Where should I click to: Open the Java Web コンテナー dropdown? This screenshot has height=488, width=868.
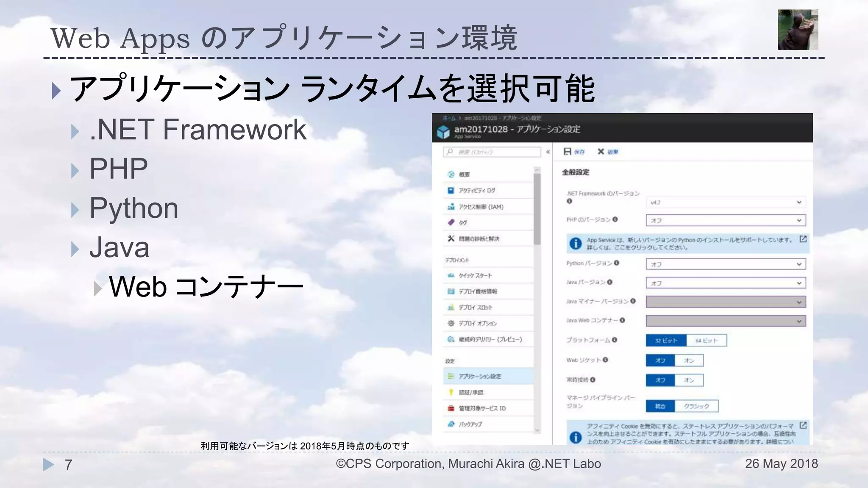(x=726, y=321)
